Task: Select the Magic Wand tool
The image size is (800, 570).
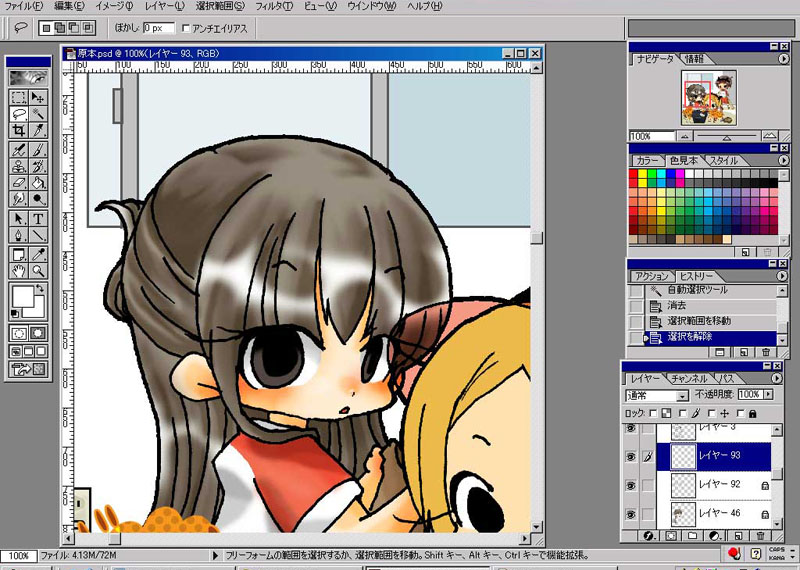Action: tap(38, 114)
